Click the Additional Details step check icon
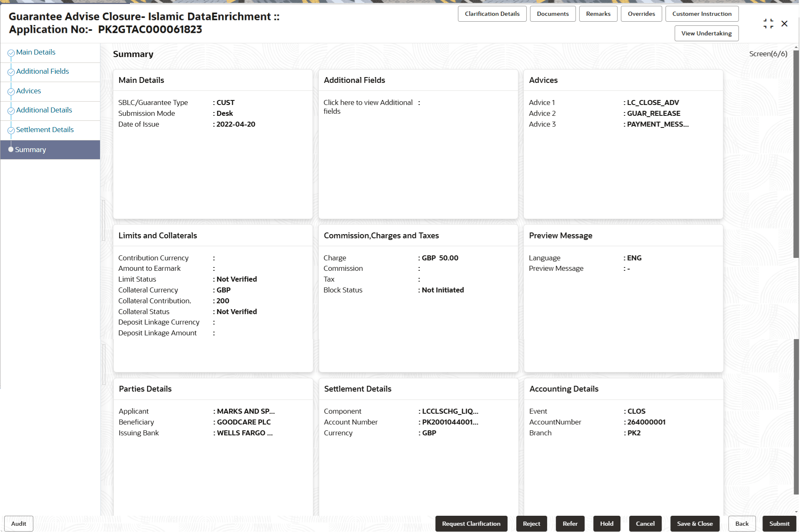Screen dimensions: 800x532 coord(11,111)
